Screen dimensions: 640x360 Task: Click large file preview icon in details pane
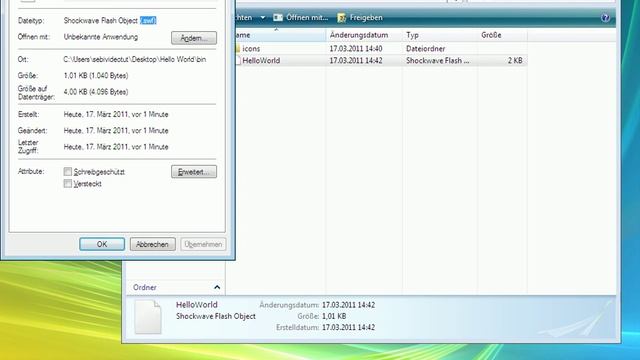(x=148, y=317)
